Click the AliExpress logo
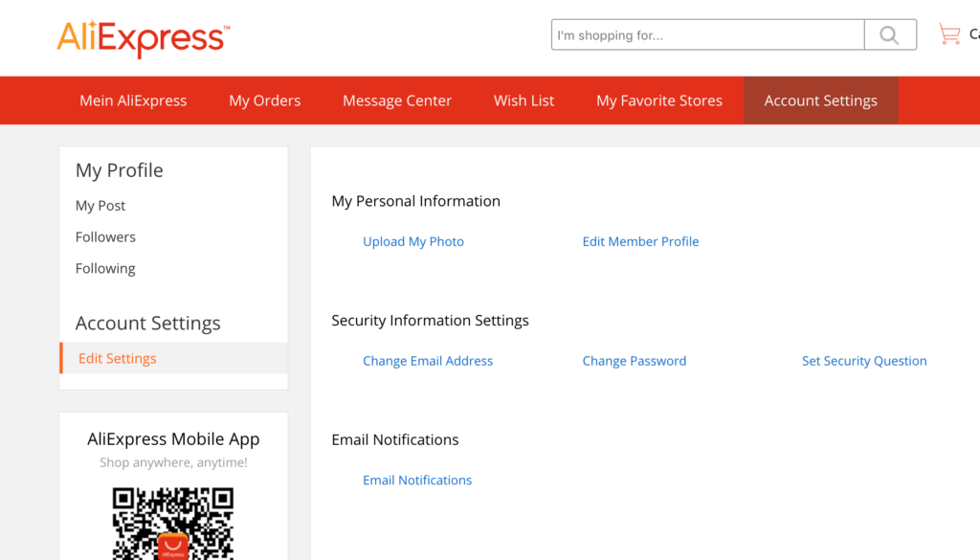Screen dimensions: 980x560 (144, 38)
